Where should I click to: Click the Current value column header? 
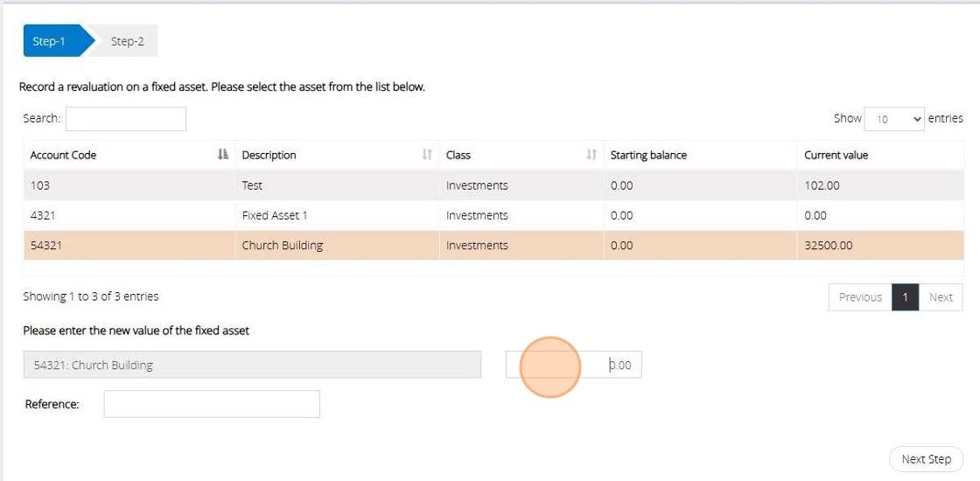(x=836, y=155)
